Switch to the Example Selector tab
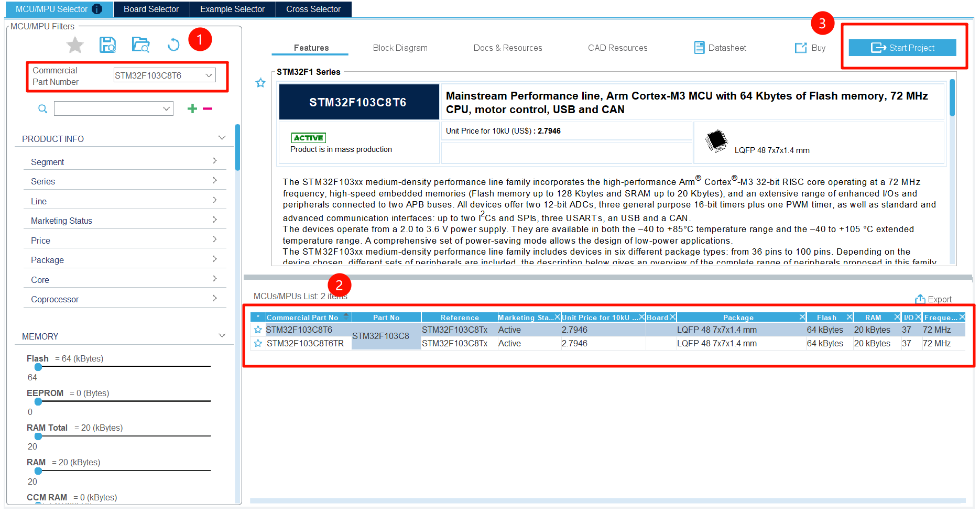Screen dimensions: 980x514 point(232,9)
